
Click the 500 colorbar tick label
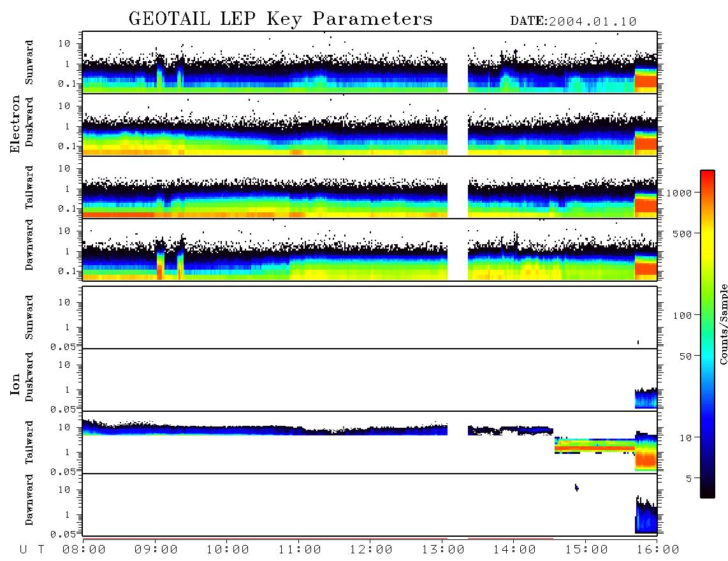point(682,233)
